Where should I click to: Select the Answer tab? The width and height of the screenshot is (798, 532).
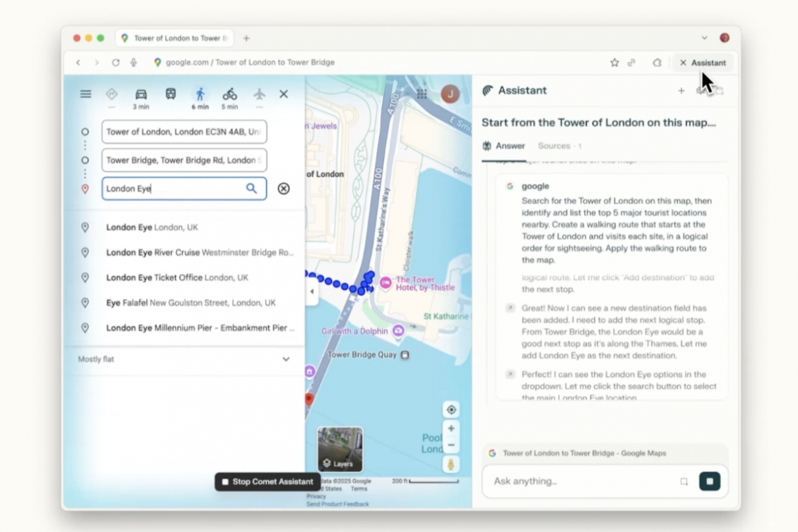[x=504, y=146]
